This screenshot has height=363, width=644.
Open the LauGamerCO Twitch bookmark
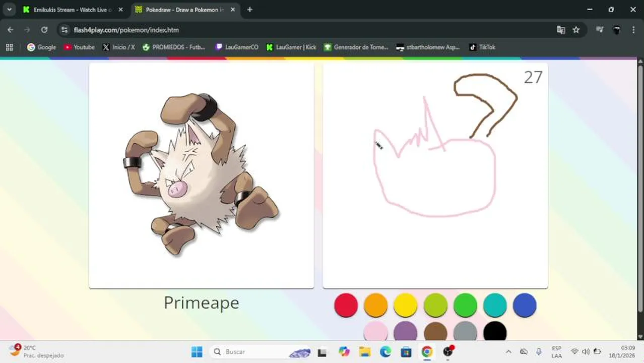click(237, 47)
